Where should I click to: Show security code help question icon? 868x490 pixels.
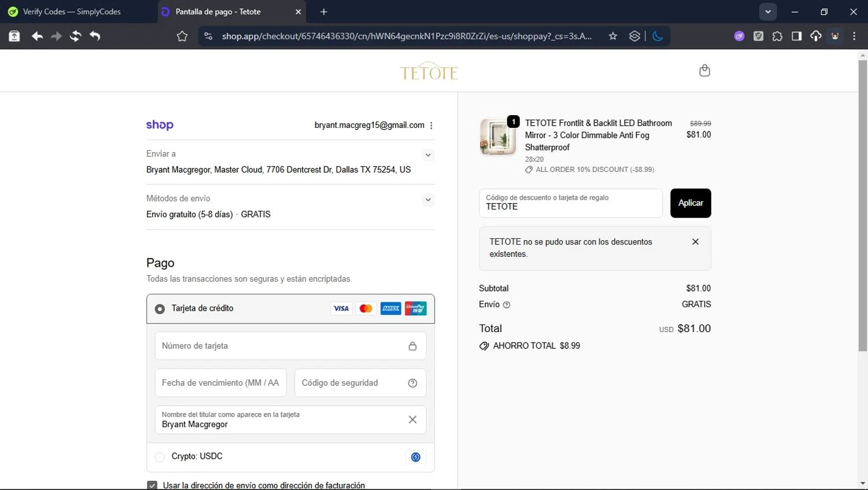point(413,383)
